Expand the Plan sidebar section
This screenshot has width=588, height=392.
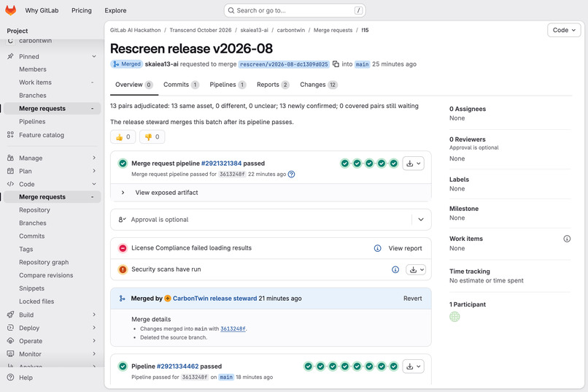click(94, 171)
